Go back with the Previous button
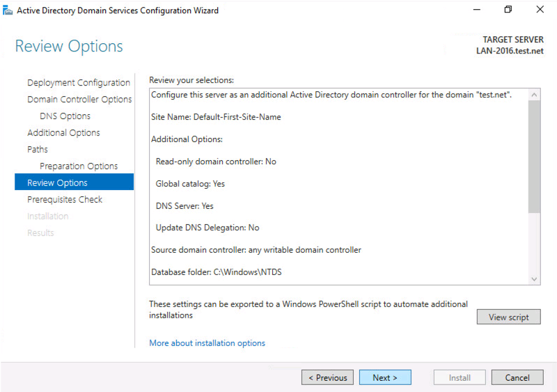The image size is (557, 392). click(x=327, y=377)
